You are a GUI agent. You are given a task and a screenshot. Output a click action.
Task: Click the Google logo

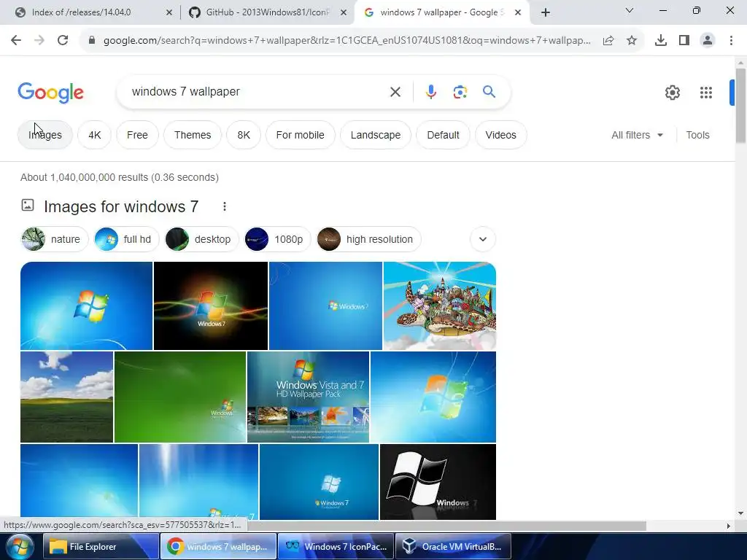pos(50,93)
